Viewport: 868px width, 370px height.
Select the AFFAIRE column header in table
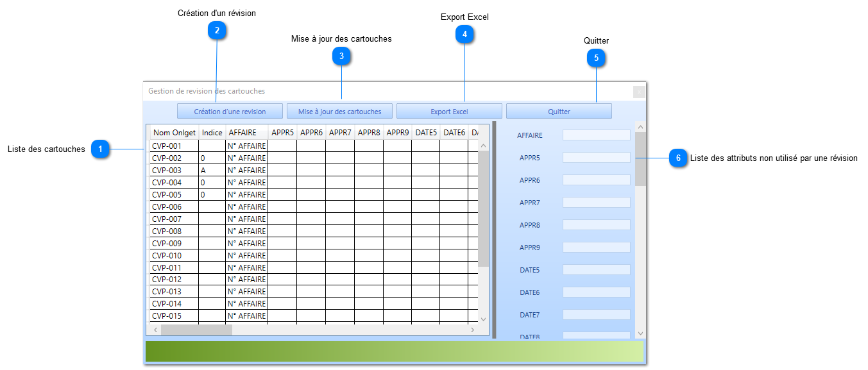click(247, 133)
